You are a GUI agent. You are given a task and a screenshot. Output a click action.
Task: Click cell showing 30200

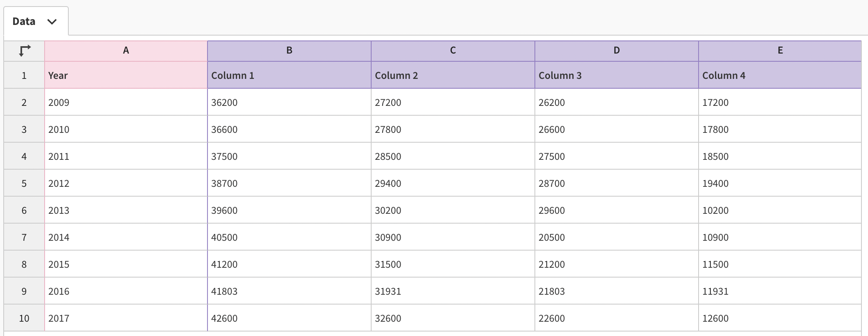[x=453, y=210]
